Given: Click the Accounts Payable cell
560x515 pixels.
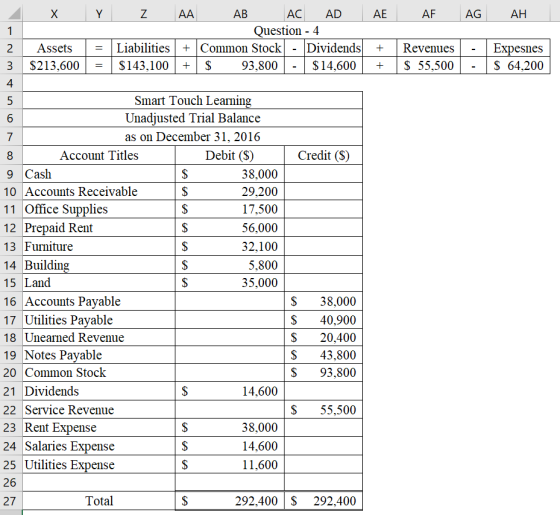Looking at the screenshot, I should (99, 301).
